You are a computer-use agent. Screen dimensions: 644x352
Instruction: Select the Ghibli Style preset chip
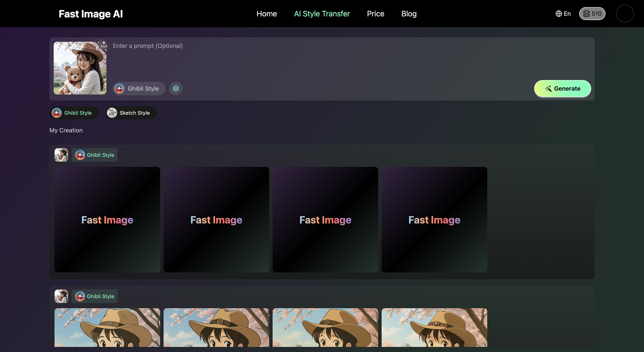click(x=74, y=113)
